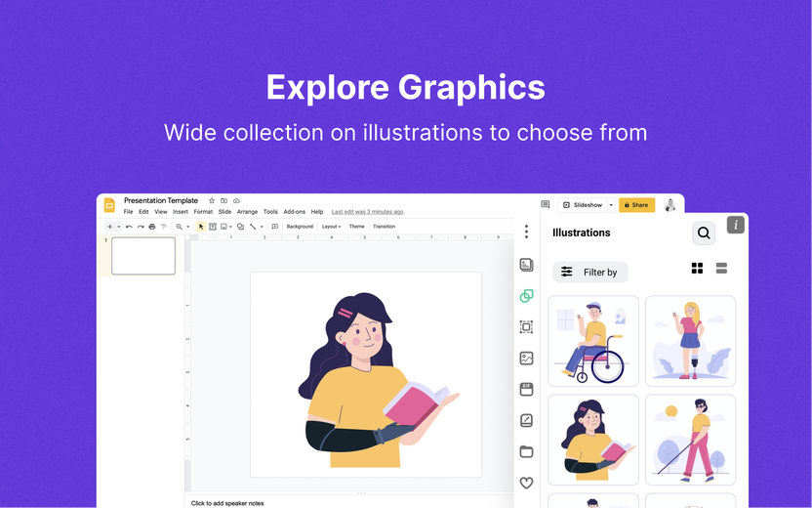Click the yellow Share button
This screenshot has height=508, width=812.
coord(636,205)
